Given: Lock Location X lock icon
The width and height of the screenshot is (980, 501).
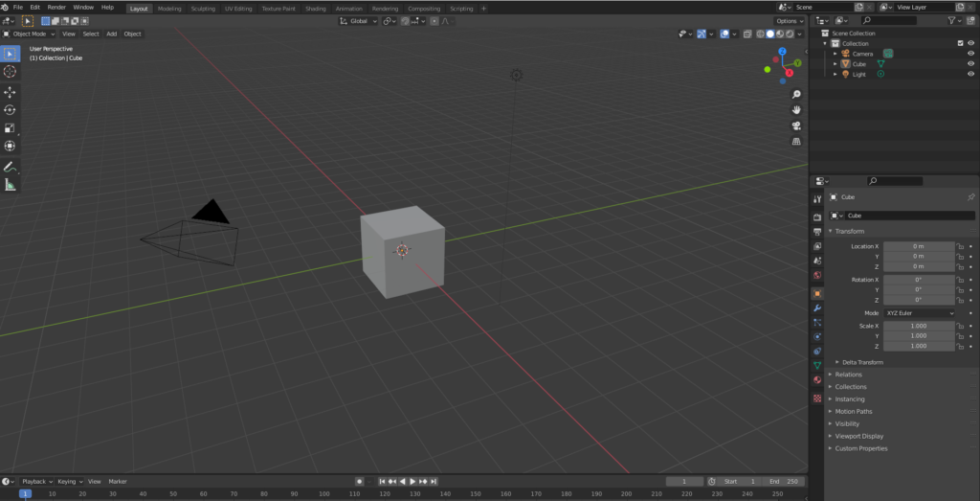Looking at the screenshot, I should pyautogui.click(x=959, y=246).
